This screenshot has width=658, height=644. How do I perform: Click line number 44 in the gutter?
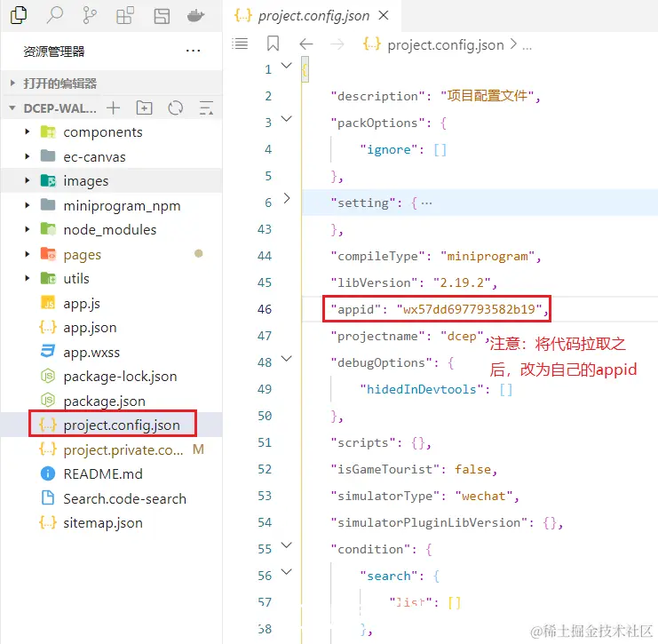(265, 256)
